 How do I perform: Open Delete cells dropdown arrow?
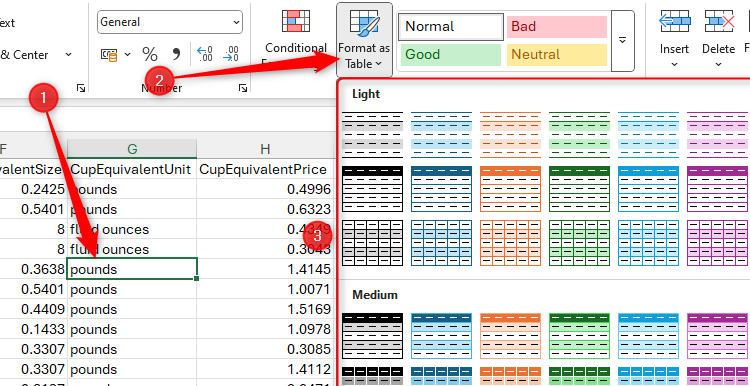718,64
